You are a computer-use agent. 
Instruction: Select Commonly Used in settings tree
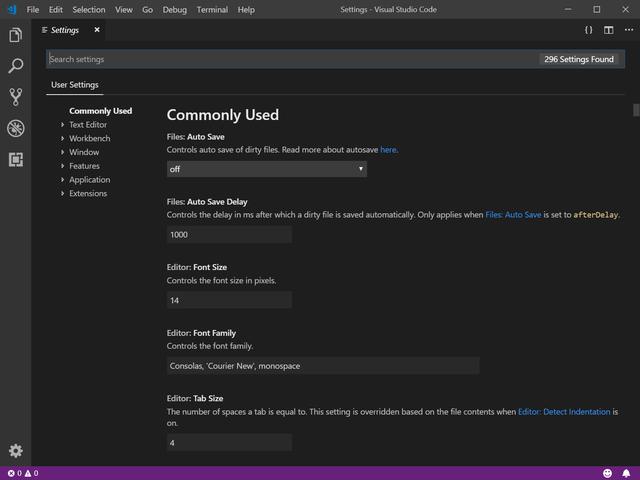100,111
